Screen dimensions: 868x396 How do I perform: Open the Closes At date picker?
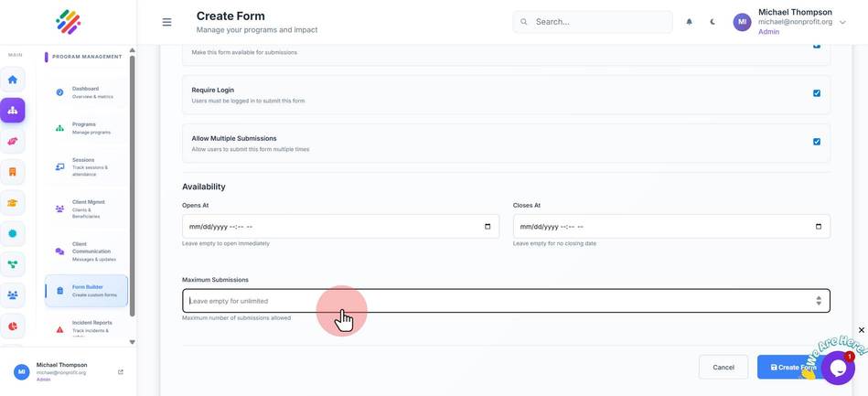(x=819, y=227)
